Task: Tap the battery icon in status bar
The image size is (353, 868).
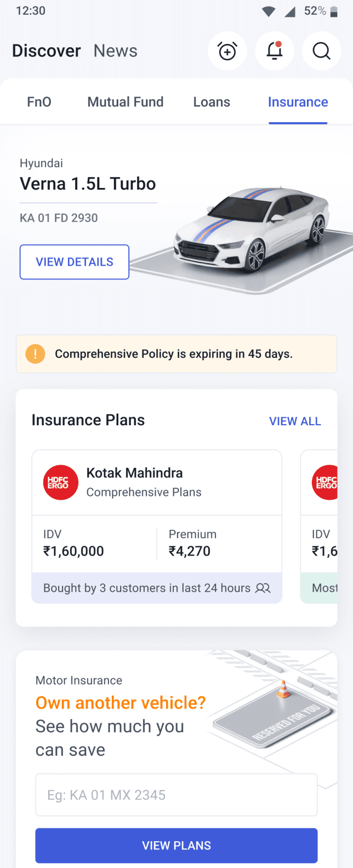Action: click(x=334, y=12)
